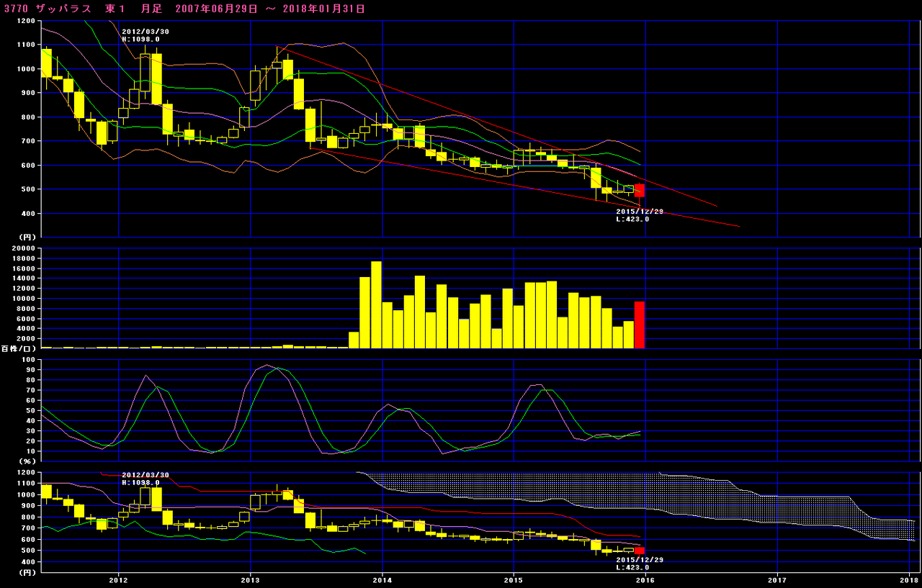Click the 1100 price label on the top chart axis
922x588 pixels.
pos(24,45)
